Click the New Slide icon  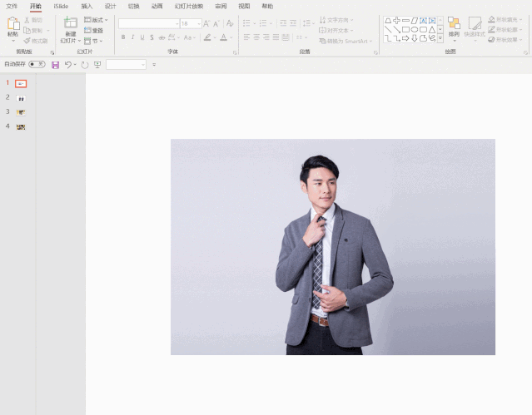pyautogui.click(x=71, y=22)
